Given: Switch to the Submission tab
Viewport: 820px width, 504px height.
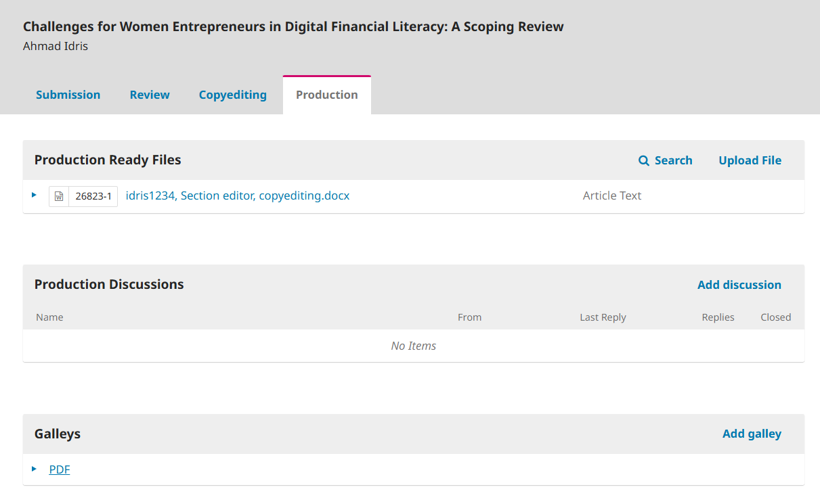Looking at the screenshot, I should [x=68, y=95].
